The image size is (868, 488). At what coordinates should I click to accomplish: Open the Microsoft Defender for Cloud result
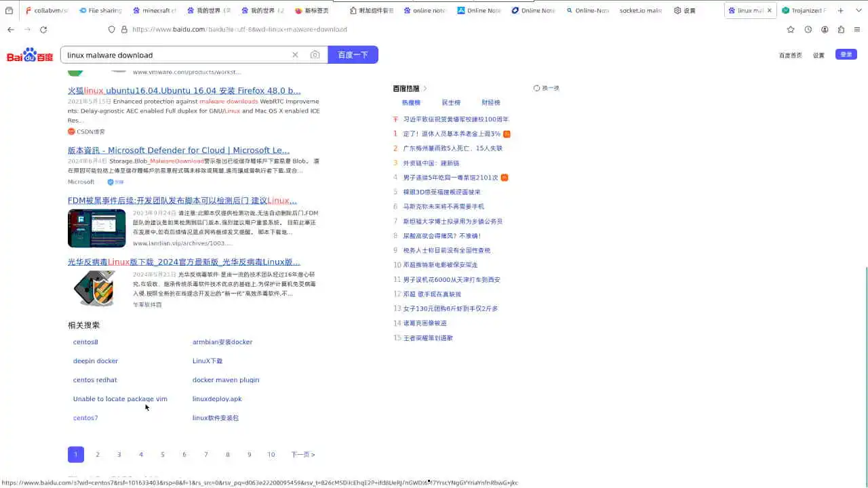[x=178, y=150]
